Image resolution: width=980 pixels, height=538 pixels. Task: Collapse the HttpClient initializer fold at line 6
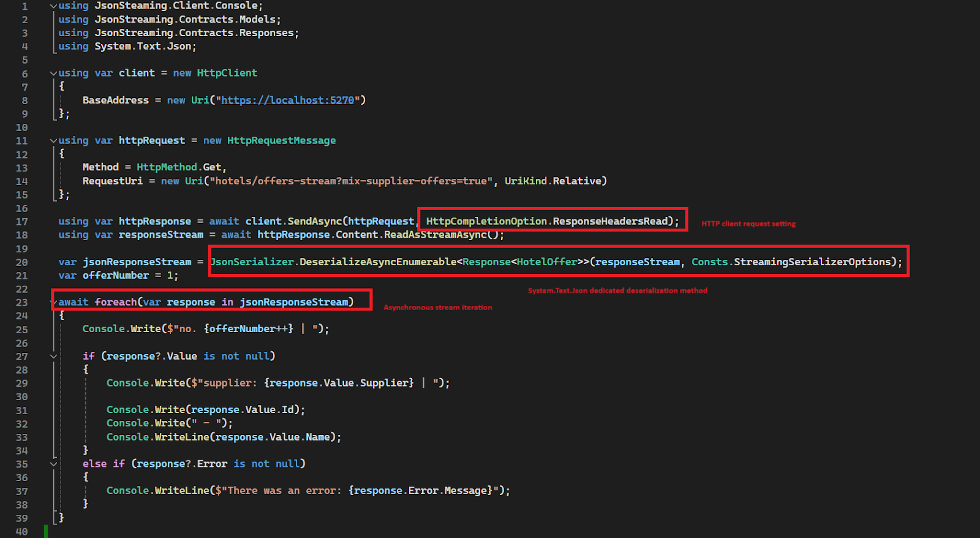click(x=53, y=73)
